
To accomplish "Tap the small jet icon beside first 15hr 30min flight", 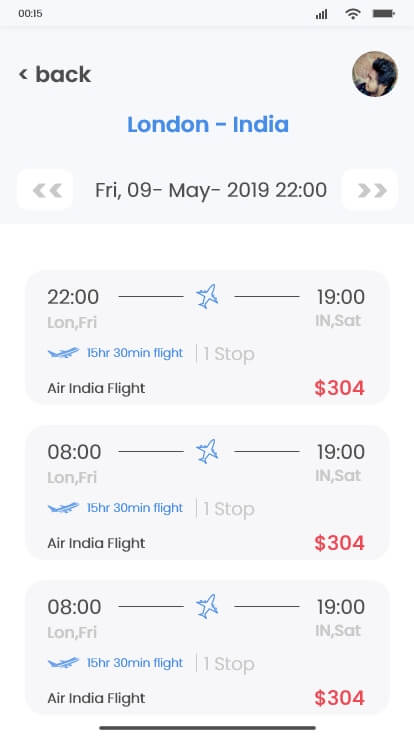I will click(x=63, y=353).
